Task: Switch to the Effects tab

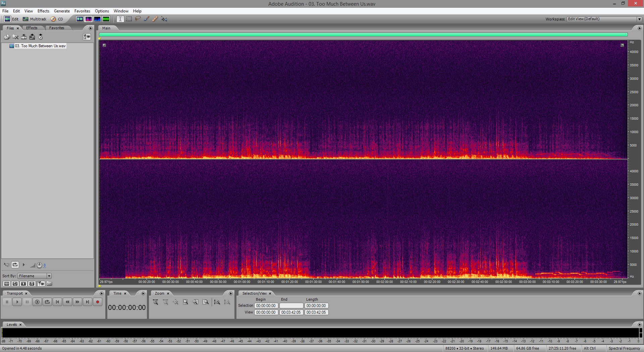Action: coord(32,28)
